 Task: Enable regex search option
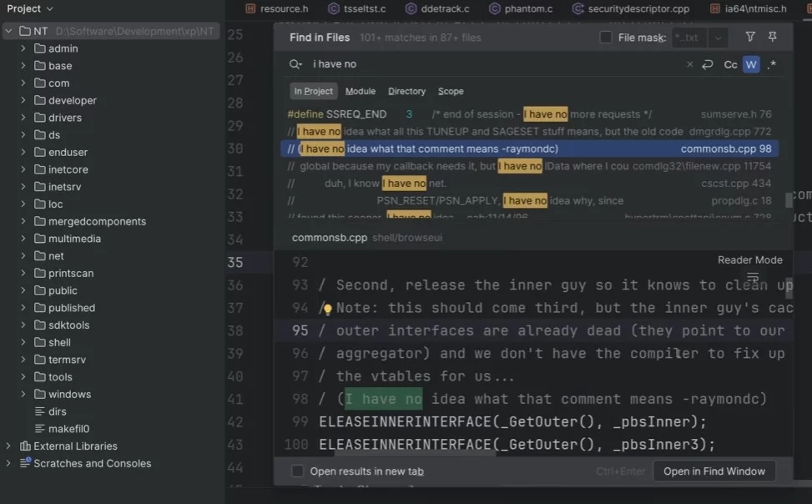771,64
